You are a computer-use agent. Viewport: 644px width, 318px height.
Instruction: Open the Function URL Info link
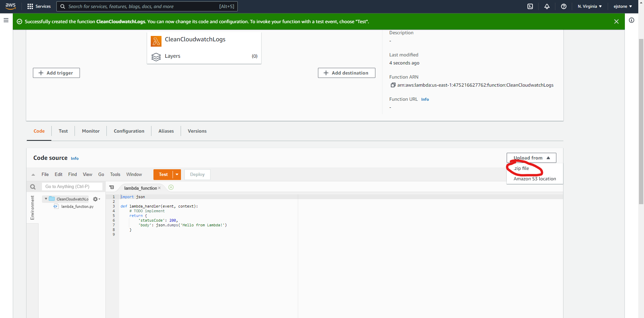425,99
